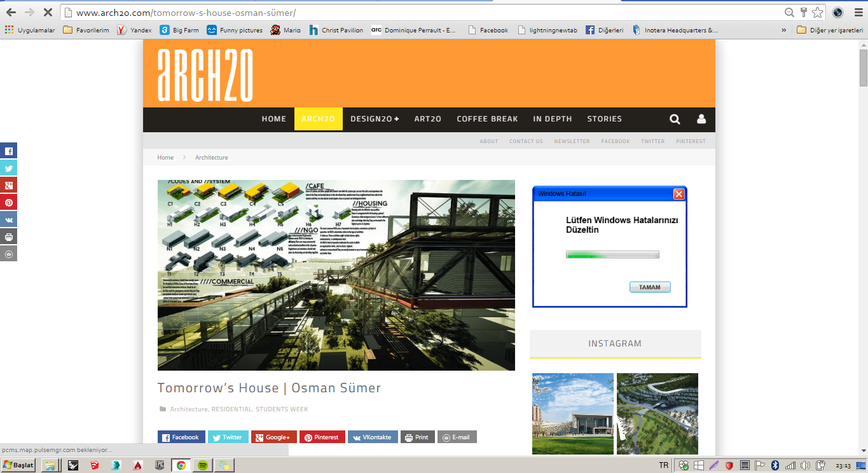Click the volume speaker tray icon
This screenshot has height=473, width=868.
tap(805, 465)
